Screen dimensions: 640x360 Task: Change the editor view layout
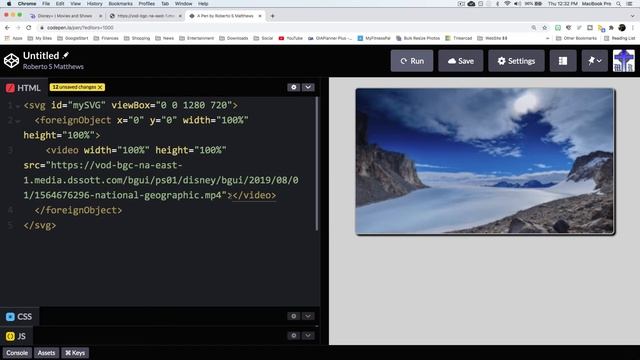click(x=563, y=61)
